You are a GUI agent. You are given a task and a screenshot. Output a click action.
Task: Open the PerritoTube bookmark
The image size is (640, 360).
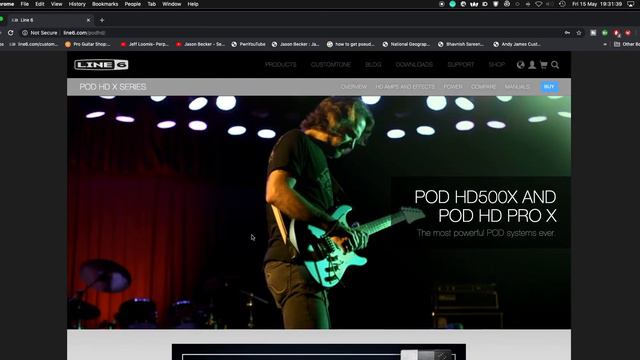click(x=248, y=44)
